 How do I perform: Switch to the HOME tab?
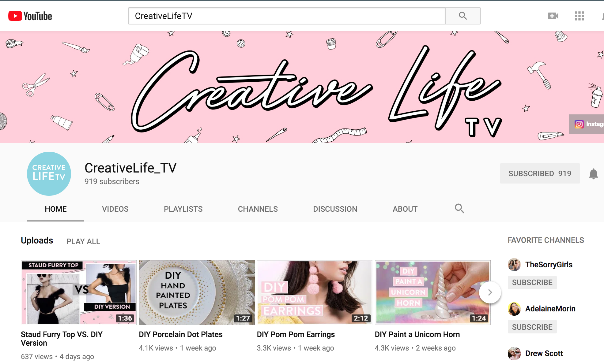click(x=55, y=209)
